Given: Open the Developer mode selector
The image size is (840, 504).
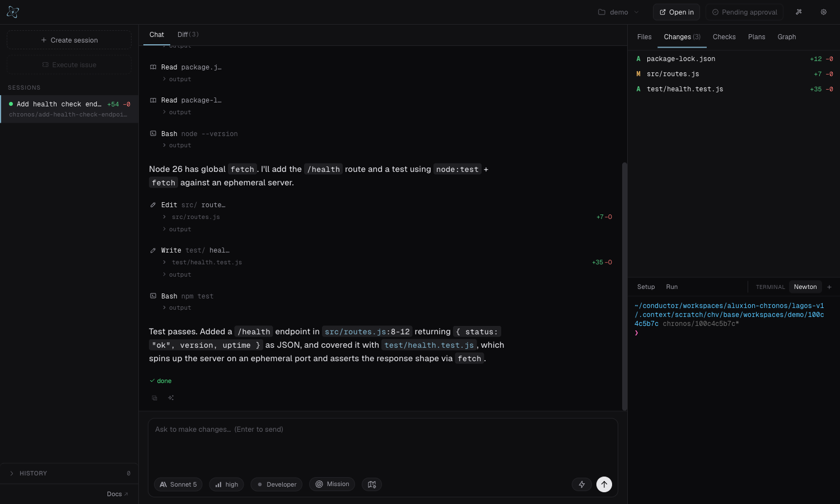Looking at the screenshot, I should pyautogui.click(x=277, y=484).
